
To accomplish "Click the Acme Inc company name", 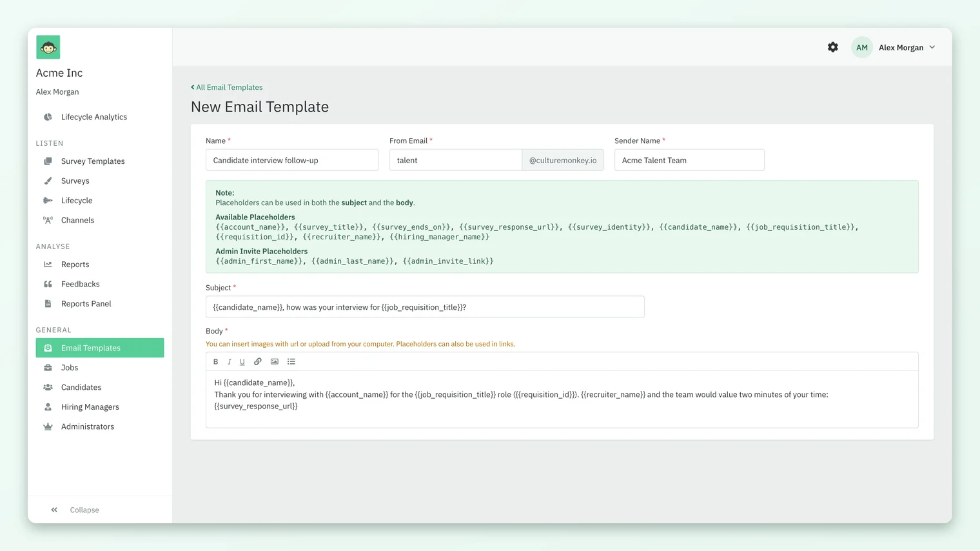I will click(59, 73).
